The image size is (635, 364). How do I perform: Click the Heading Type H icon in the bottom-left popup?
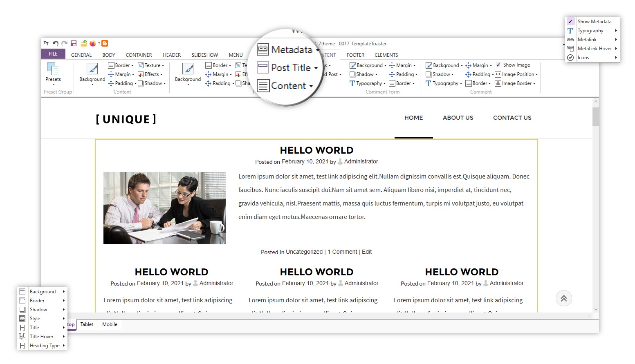(x=22, y=346)
